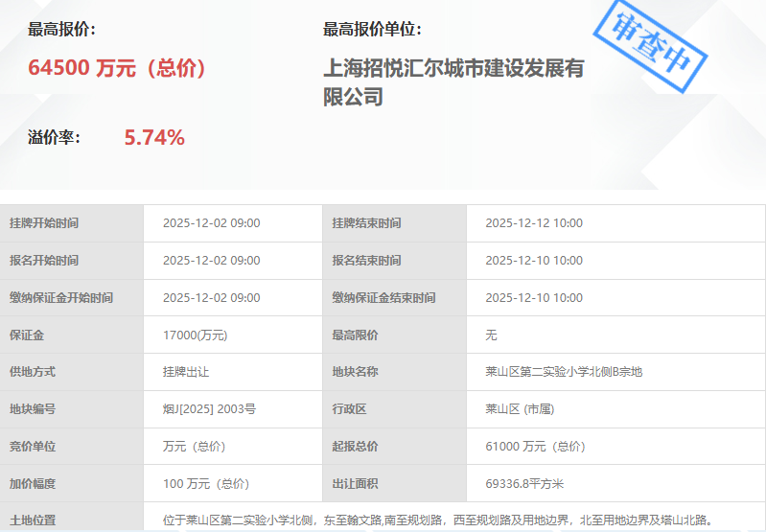Screen dimensions: 766x532
Task: Click the parcel number 烟J[2025] 2003号
Action: [x=209, y=409]
